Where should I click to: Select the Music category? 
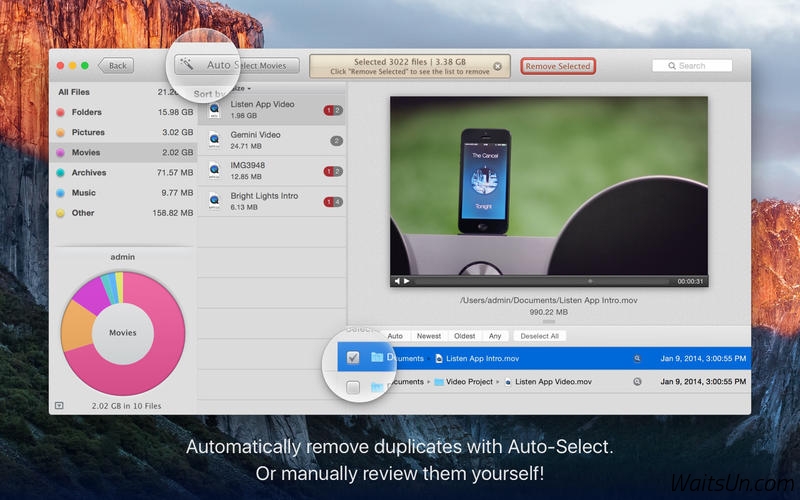125,193
